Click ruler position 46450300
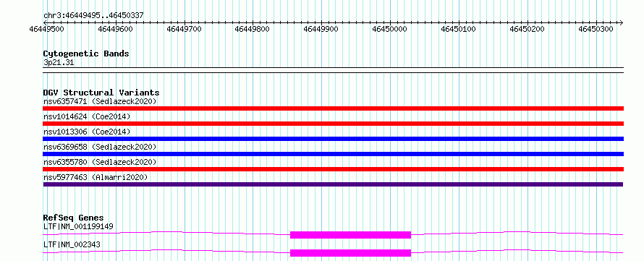 [596, 29]
